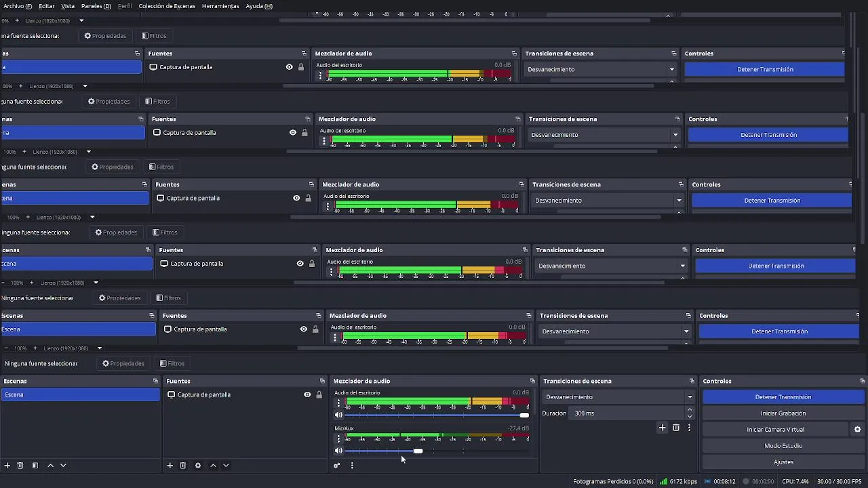868x488 pixels.
Task: Add configurable transition with plus icon
Action: [x=663, y=428]
